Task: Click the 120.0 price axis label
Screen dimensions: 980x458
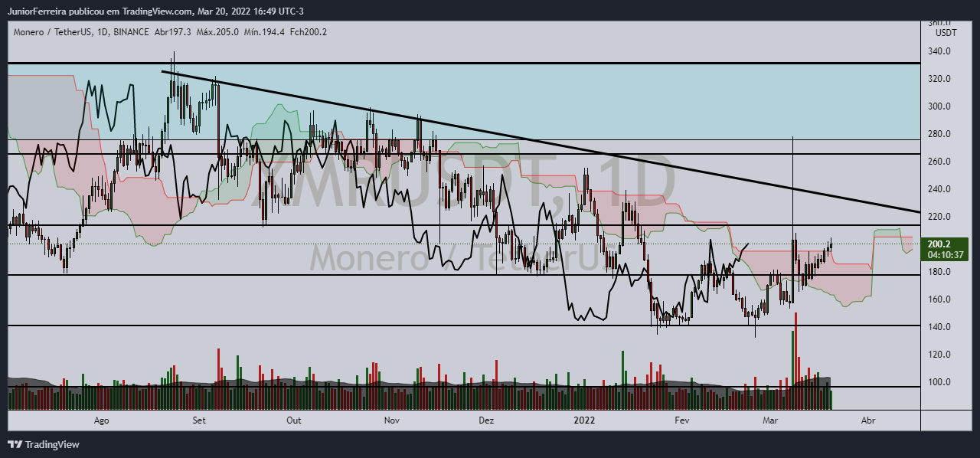Action: pos(940,355)
